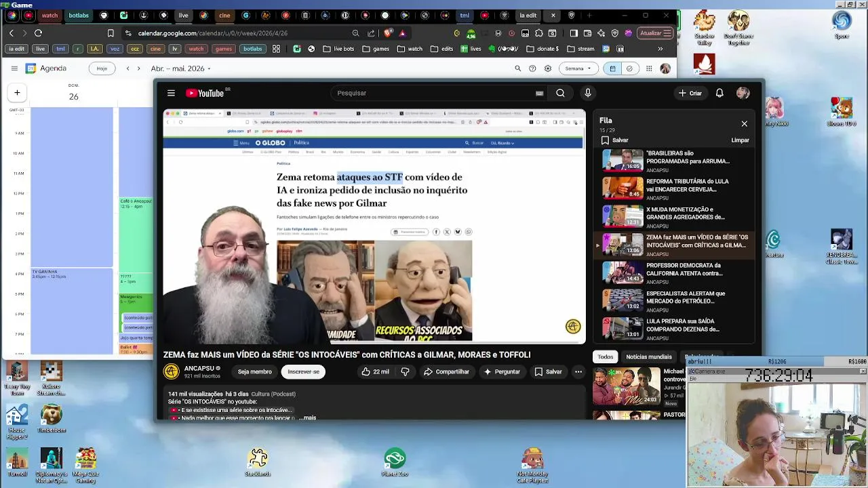This screenshot has width=868, height=488.
Task: Open the Stardew Valley desktop icon
Action: click(x=705, y=27)
